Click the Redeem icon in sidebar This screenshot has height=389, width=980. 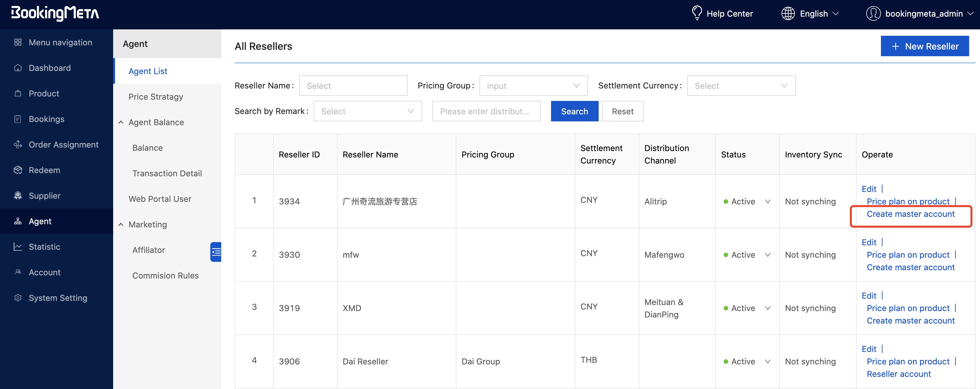(18, 170)
